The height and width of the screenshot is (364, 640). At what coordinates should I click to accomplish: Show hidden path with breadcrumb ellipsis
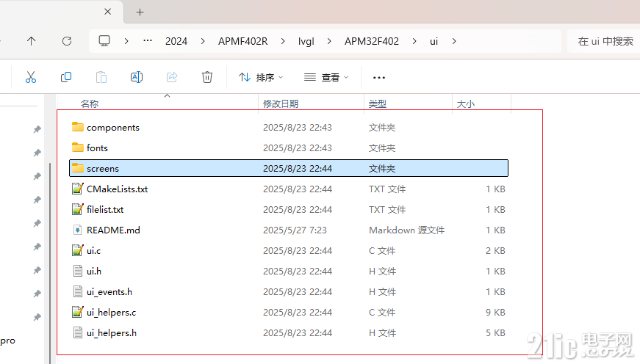[148, 41]
